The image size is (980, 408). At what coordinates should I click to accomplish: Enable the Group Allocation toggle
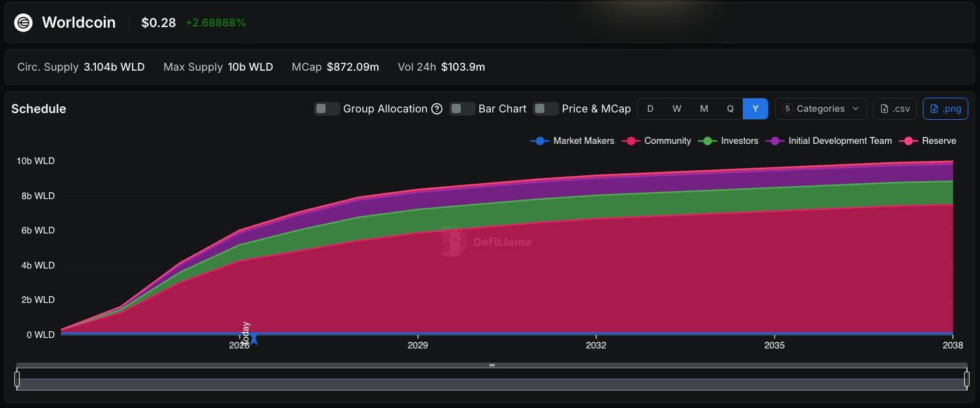pyautogui.click(x=326, y=109)
